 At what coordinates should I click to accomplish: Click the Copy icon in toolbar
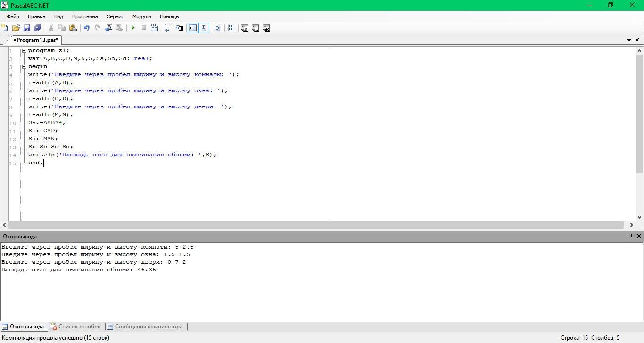[x=62, y=28]
